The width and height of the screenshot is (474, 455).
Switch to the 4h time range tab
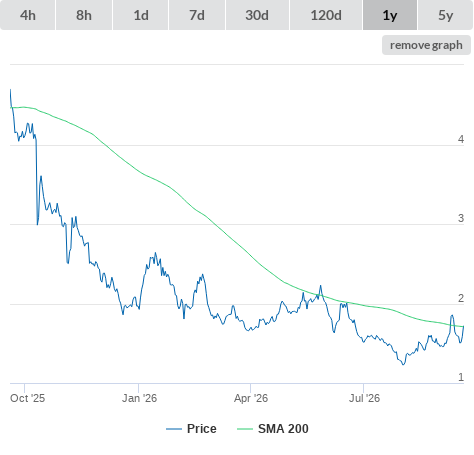[x=28, y=15]
